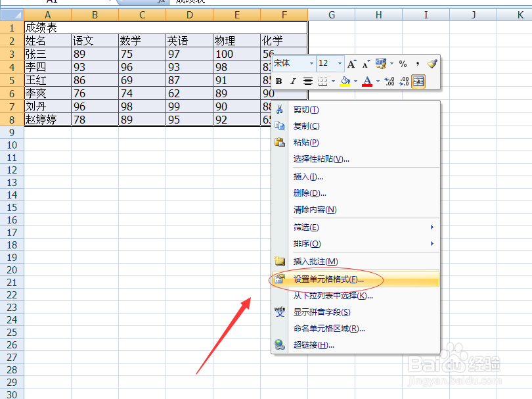532x399 pixels.
Task: Click the increase font size icon
Action: click(x=351, y=63)
